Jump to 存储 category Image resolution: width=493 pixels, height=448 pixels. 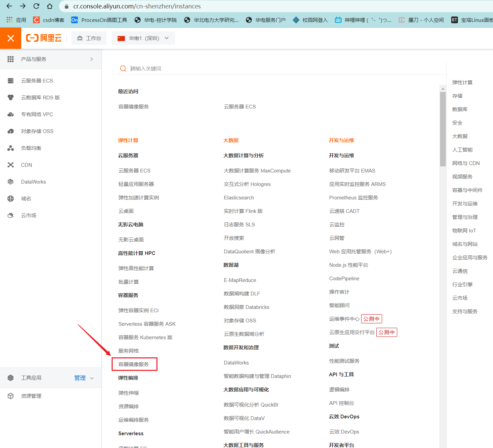click(x=457, y=96)
